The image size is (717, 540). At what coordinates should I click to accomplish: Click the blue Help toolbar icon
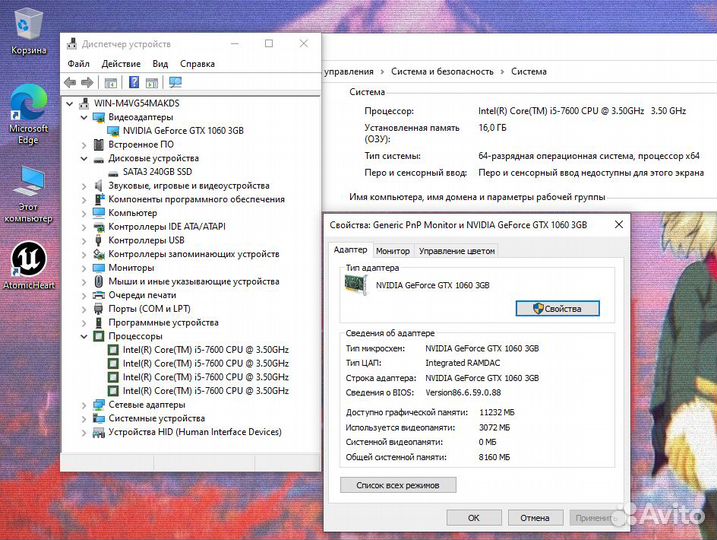click(134, 82)
